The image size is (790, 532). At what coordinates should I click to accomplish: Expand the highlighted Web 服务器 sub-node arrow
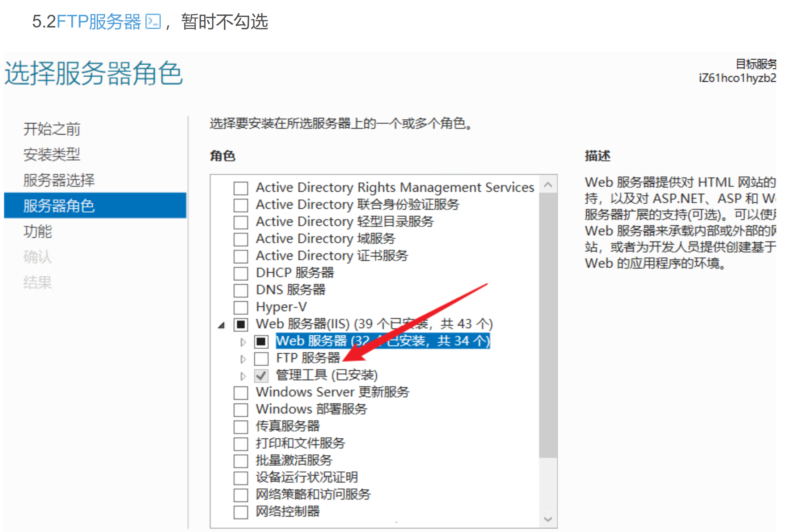(243, 342)
